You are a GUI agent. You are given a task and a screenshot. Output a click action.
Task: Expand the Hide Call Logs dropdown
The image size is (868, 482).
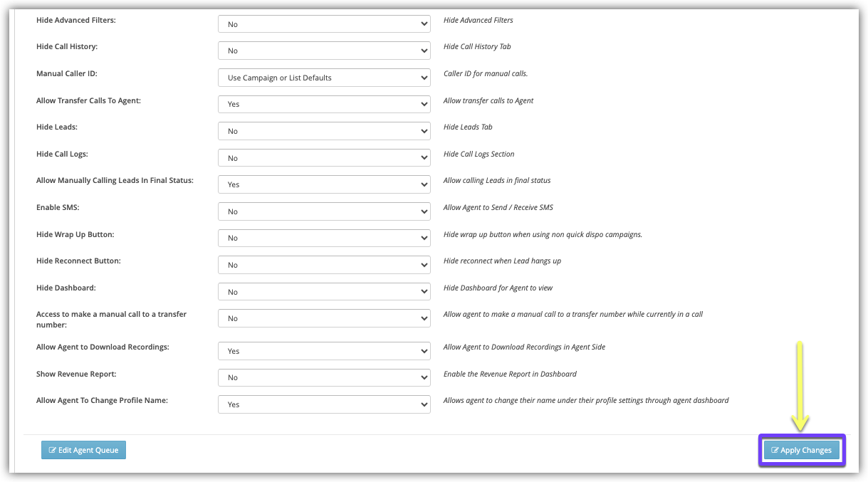click(324, 158)
